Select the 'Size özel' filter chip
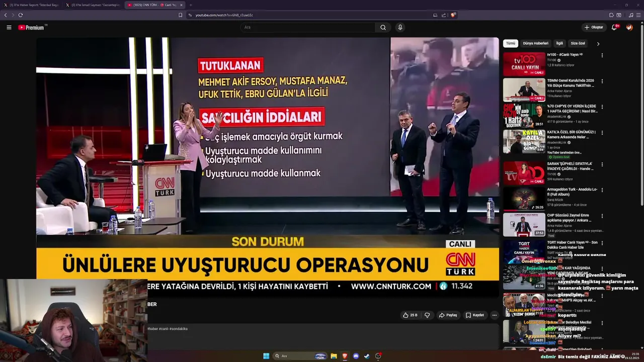Viewport: 644px width, 362px height. click(578, 43)
